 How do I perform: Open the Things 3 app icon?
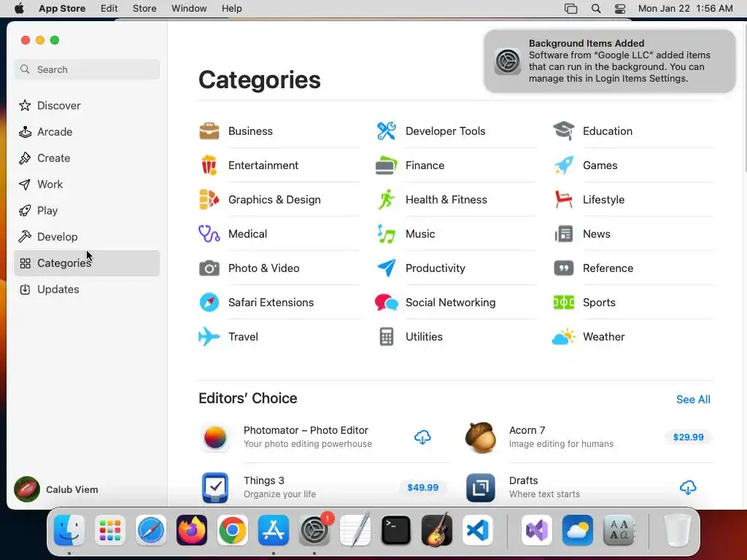click(215, 488)
